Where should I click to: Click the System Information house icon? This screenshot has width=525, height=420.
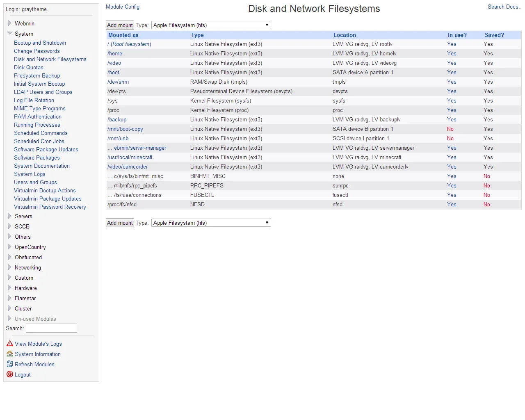point(10,354)
